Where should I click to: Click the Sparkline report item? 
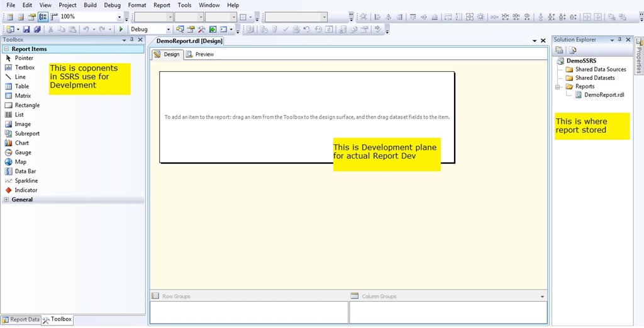point(26,181)
